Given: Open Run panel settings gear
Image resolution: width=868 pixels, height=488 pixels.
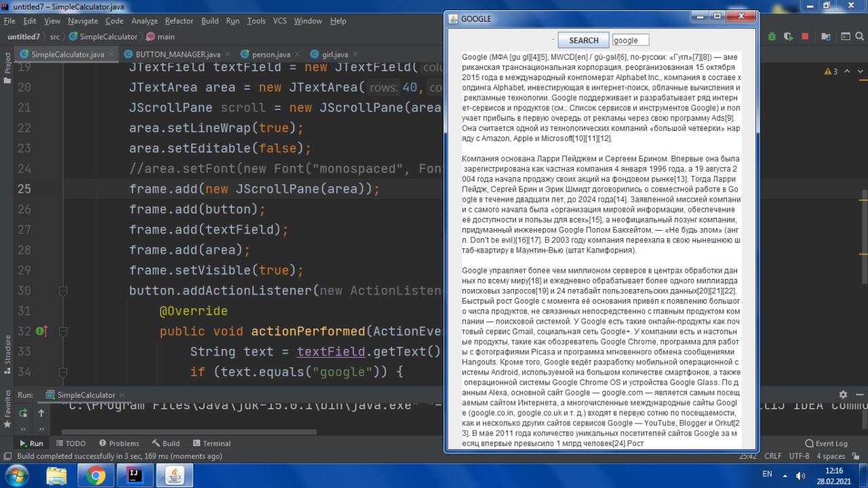Looking at the screenshot, I should coord(843,394).
